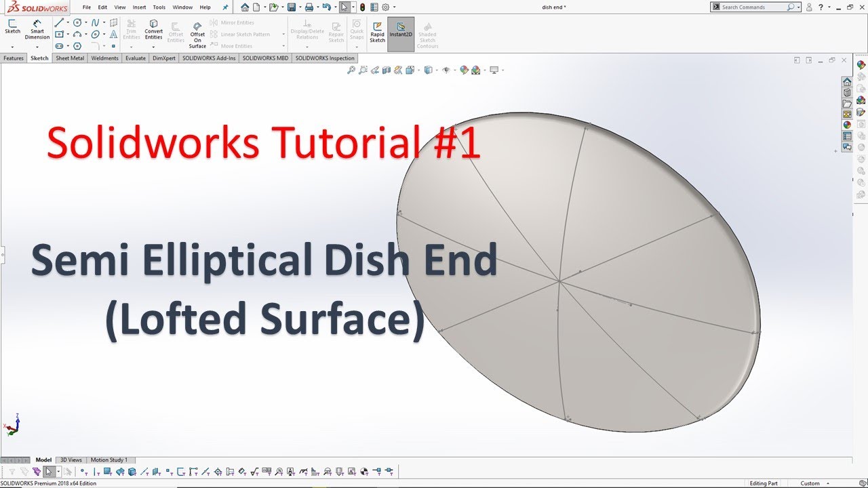
Task: Expand the Convert Entities dropdown arrow
Action: (154, 47)
